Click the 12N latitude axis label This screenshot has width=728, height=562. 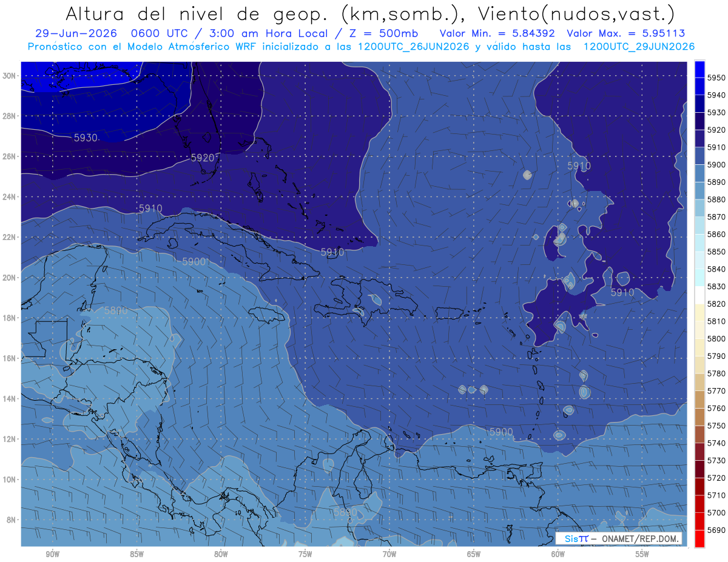10,439
